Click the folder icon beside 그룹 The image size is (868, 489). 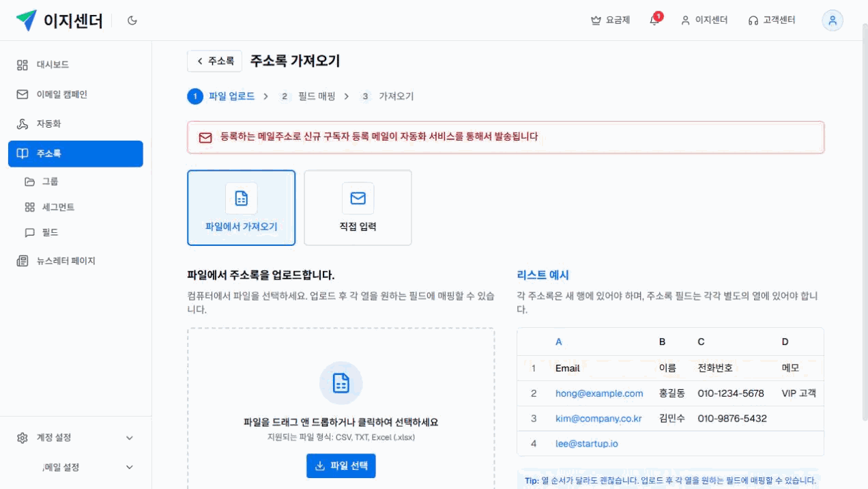tap(29, 182)
